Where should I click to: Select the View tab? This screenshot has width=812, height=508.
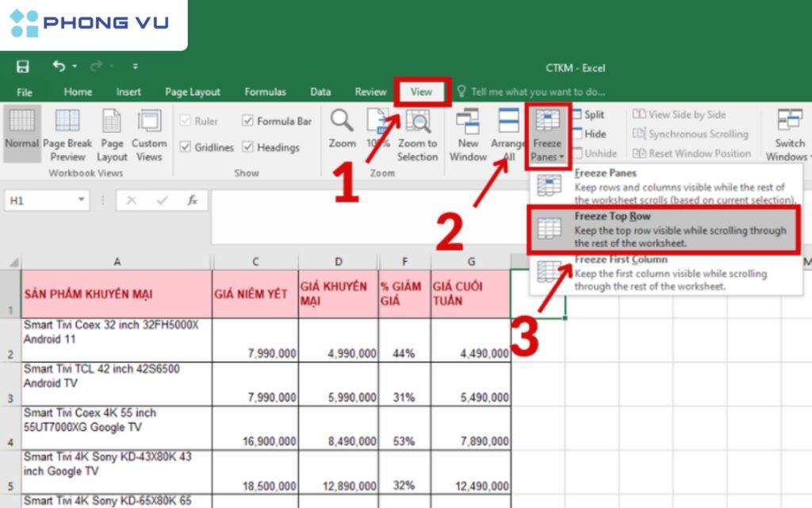pos(422,92)
